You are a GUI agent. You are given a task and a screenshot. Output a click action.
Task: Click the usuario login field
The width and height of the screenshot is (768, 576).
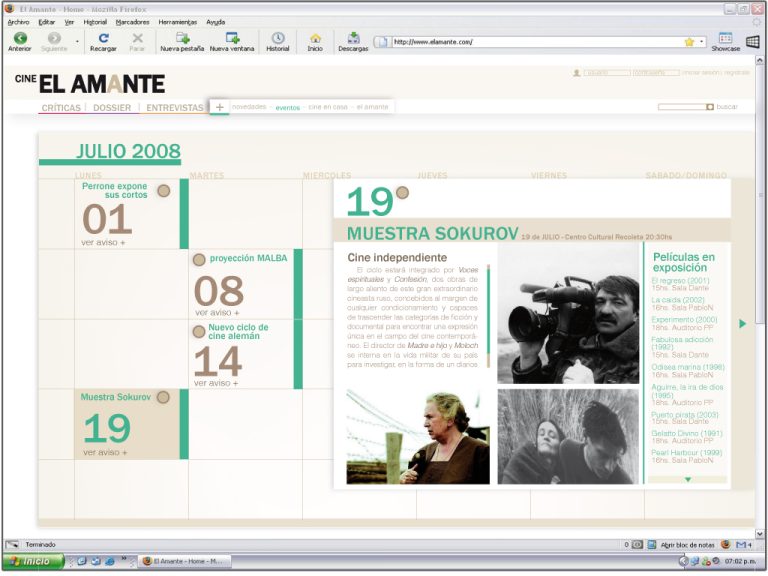pyautogui.click(x=607, y=73)
